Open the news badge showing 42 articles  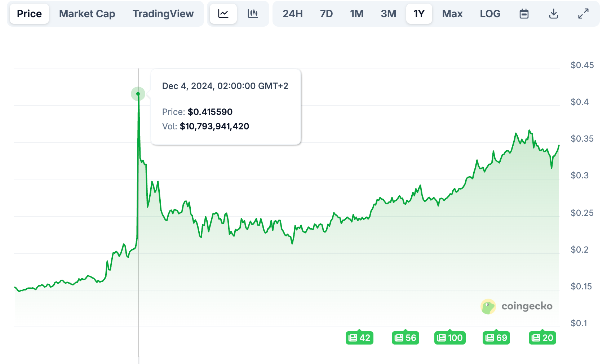(359, 338)
